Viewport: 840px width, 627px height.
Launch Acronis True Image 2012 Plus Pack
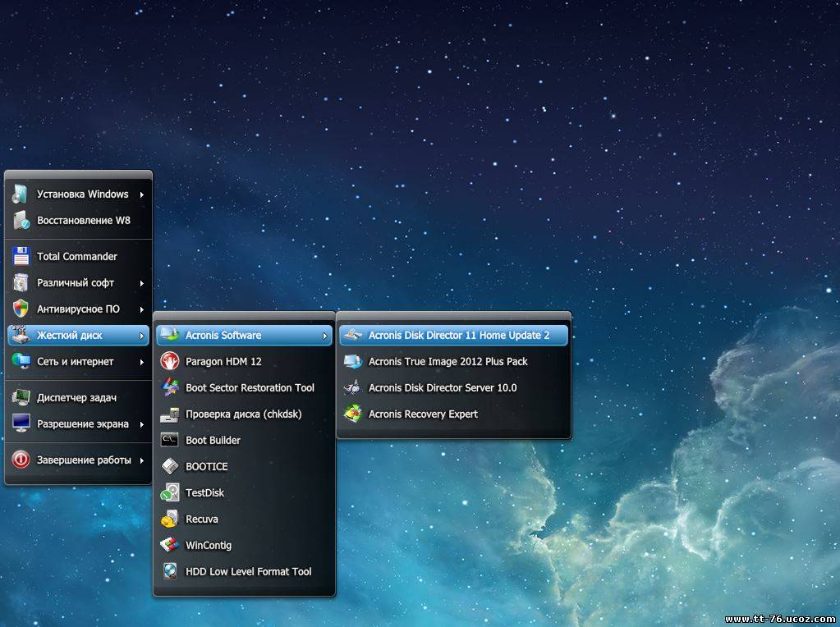[x=454, y=361]
